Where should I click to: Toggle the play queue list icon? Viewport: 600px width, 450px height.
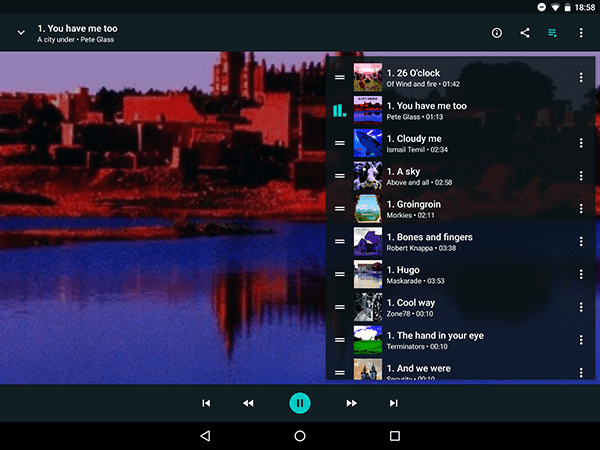552,33
